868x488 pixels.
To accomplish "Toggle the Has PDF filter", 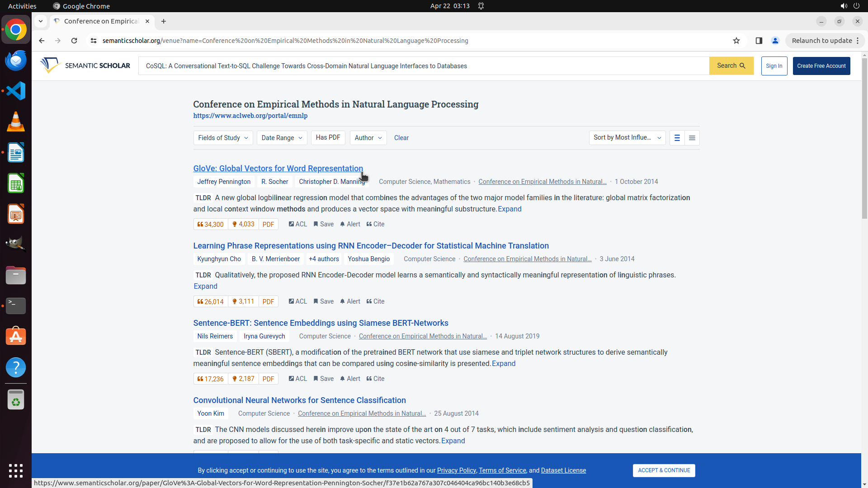I will 328,137.
